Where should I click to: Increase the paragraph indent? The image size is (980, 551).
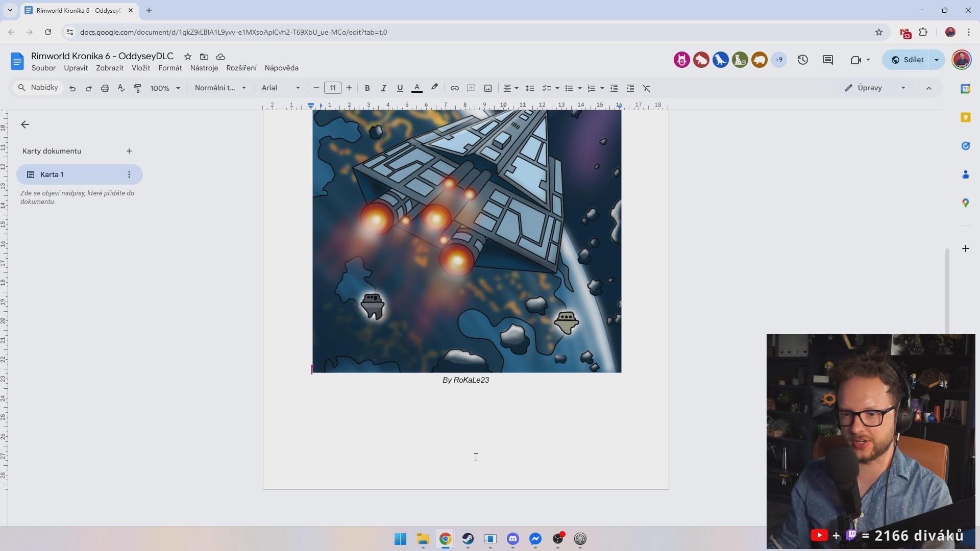pos(630,88)
